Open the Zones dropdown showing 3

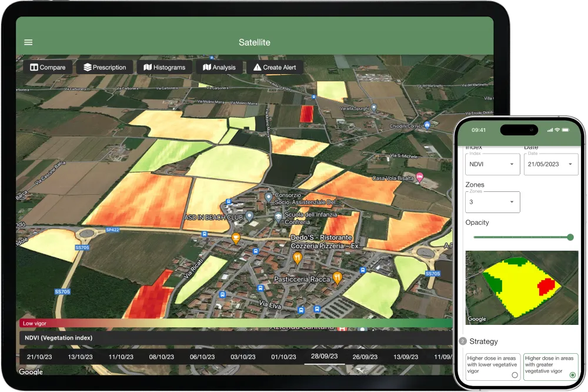pos(492,202)
